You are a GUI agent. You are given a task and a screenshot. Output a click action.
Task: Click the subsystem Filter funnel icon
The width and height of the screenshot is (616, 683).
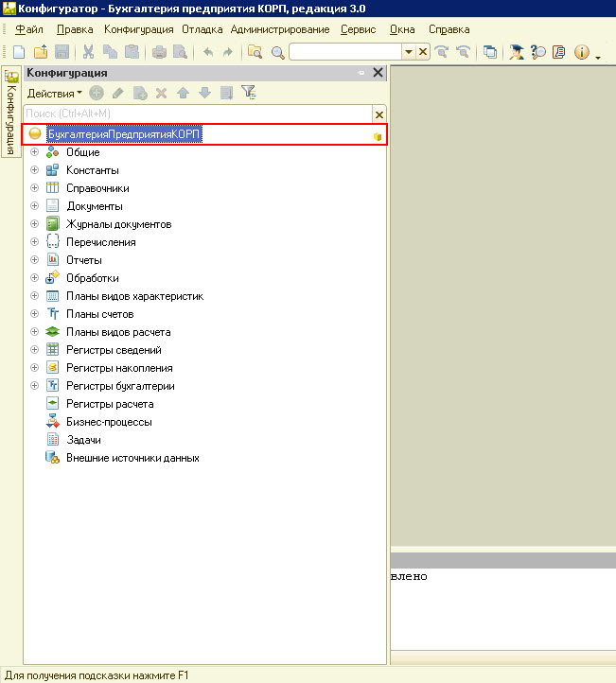click(249, 93)
